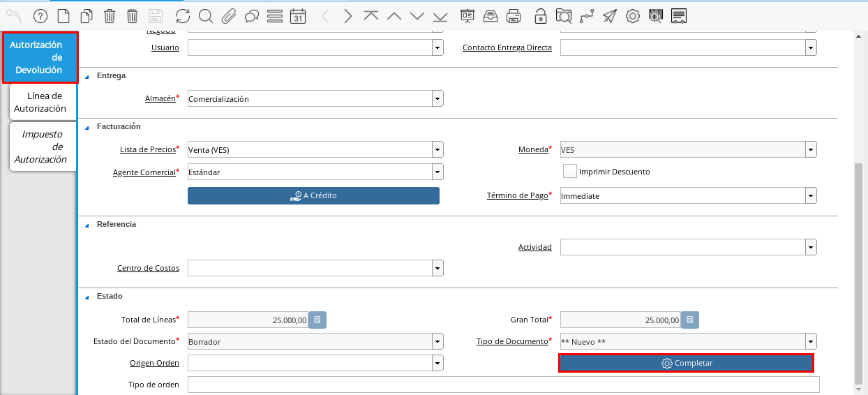Open the Estado del Documento dropdown
The image size is (868, 395).
coord(437,342)
